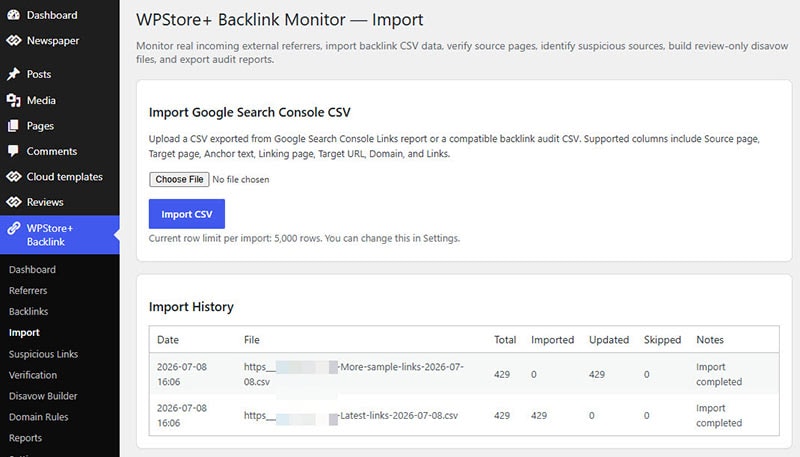The width and height of the screenshot is (800, 457).
Task: Click the Import CSV button
Action: [x=187, y=214]
